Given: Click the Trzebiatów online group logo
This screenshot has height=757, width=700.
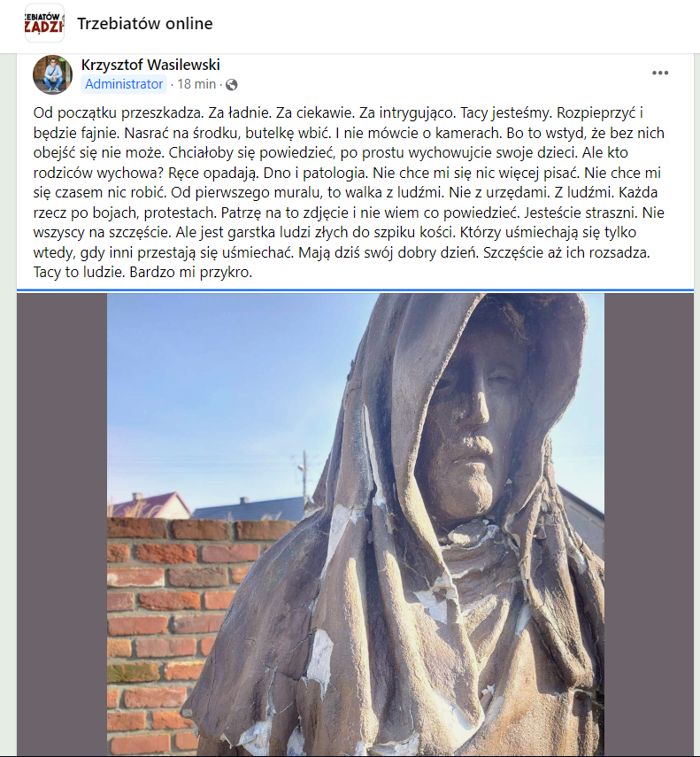Looking at the screenshot, I should coord(44,23).
